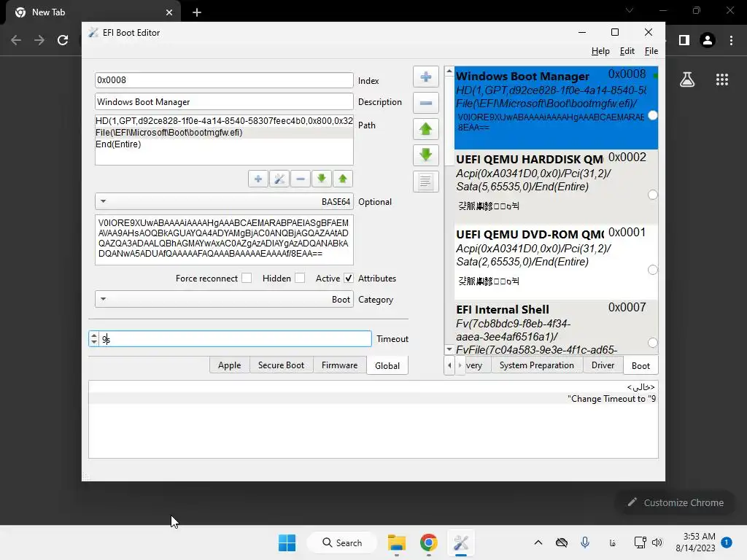Click taskbar Search box
The width and height of the screenshot is (747, 560).
tap(342, 542)
